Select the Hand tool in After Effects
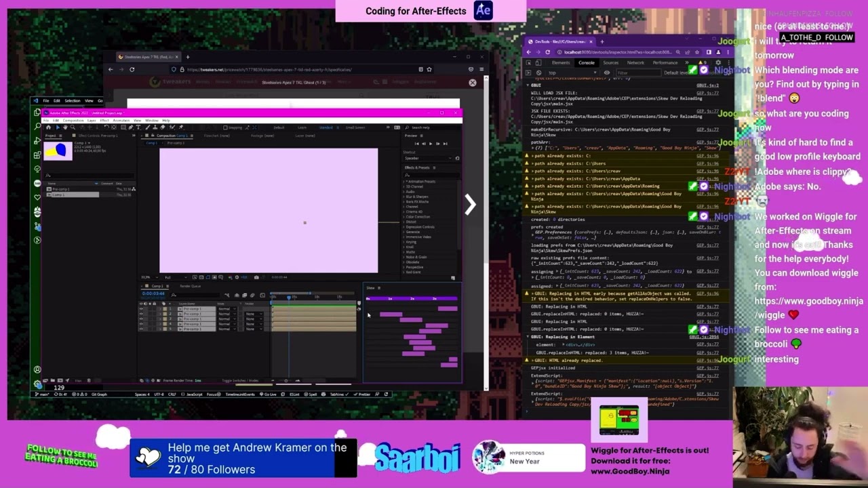 (65, 127)
